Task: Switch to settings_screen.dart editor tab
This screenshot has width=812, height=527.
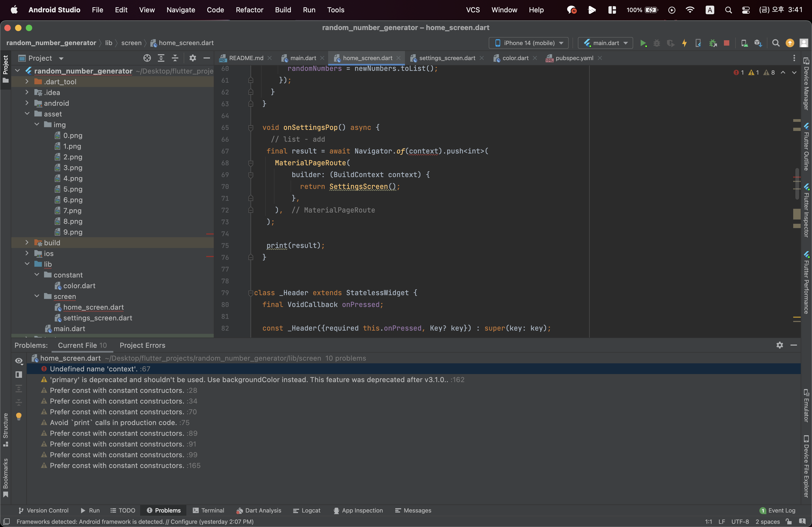Action: [447, 58]
